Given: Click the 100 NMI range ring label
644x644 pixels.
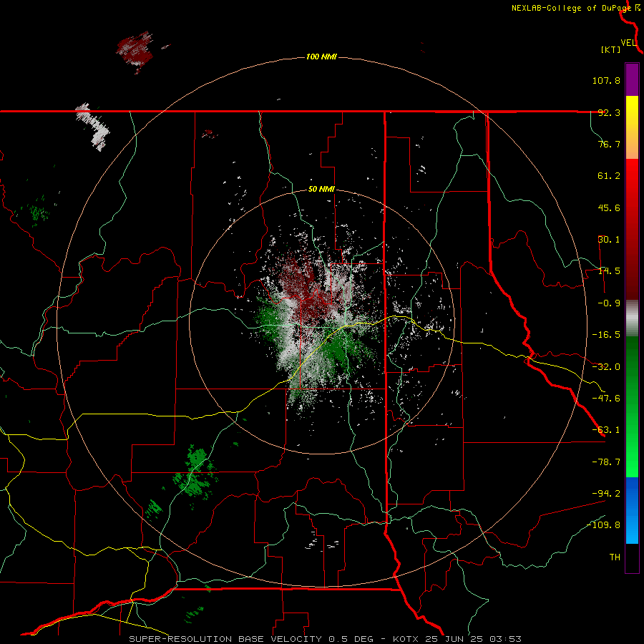Looking at the screenshot, I should coord(321,57).
